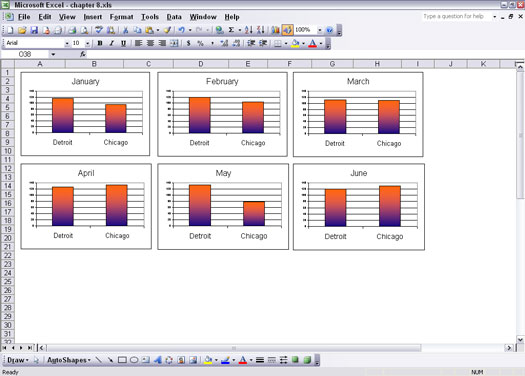Viewport: 525px width, 376px height.
Task: Toggle Align Right
Action: click(x=162, y=43)
